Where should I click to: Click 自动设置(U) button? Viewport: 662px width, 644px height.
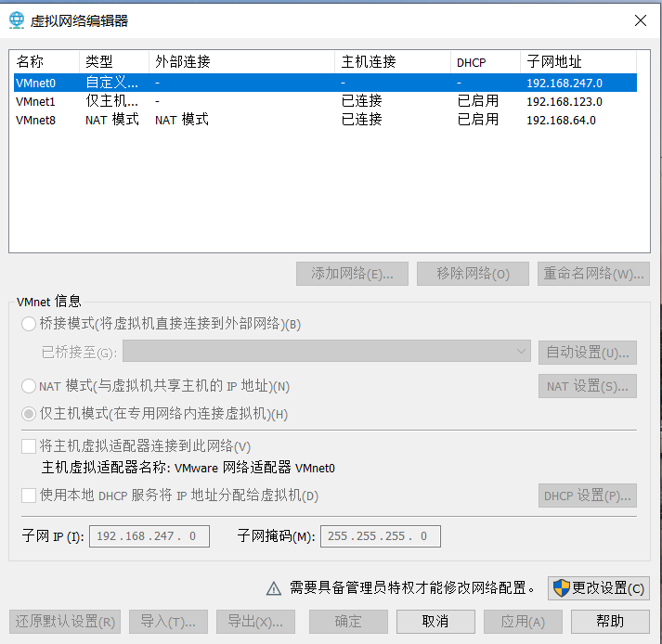[x=588, y=353]
